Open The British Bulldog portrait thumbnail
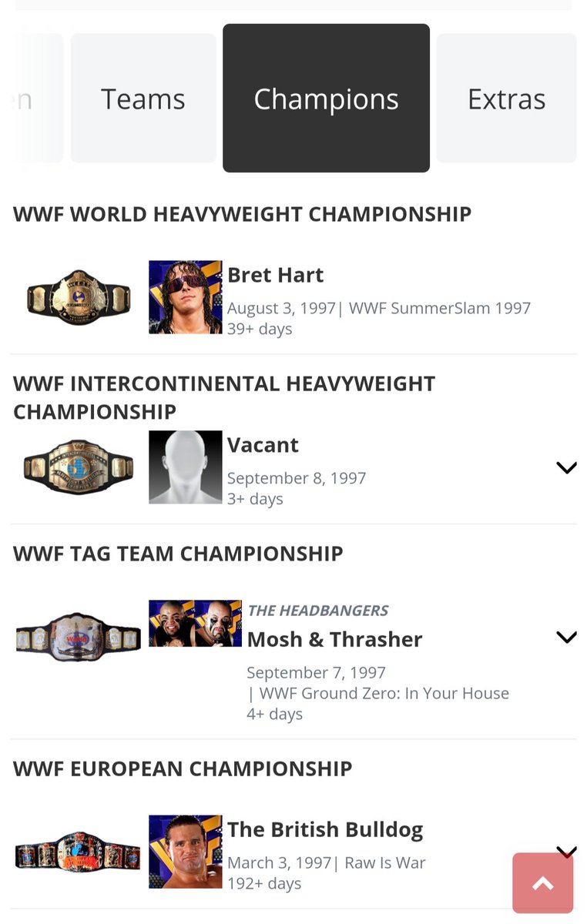The image size is (587, 924). click(185, 852)
